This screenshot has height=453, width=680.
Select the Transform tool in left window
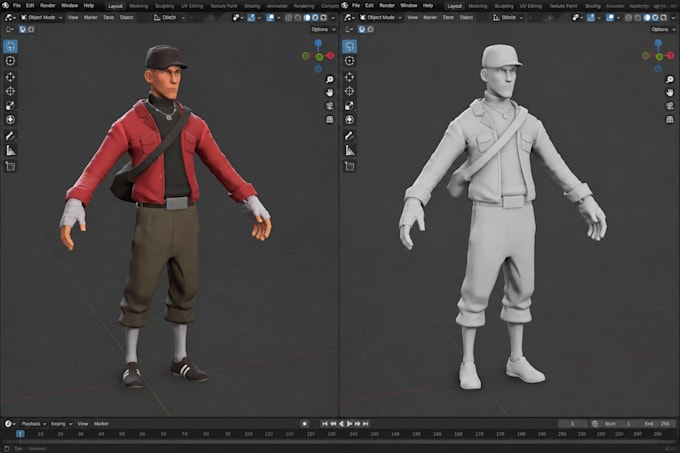tap(10, 120)
